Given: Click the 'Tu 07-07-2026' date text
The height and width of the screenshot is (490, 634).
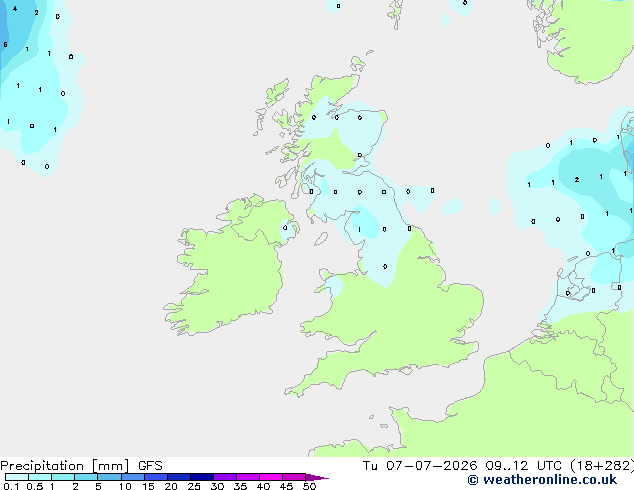Looking at the screenshot, I should tap(420, 466).
